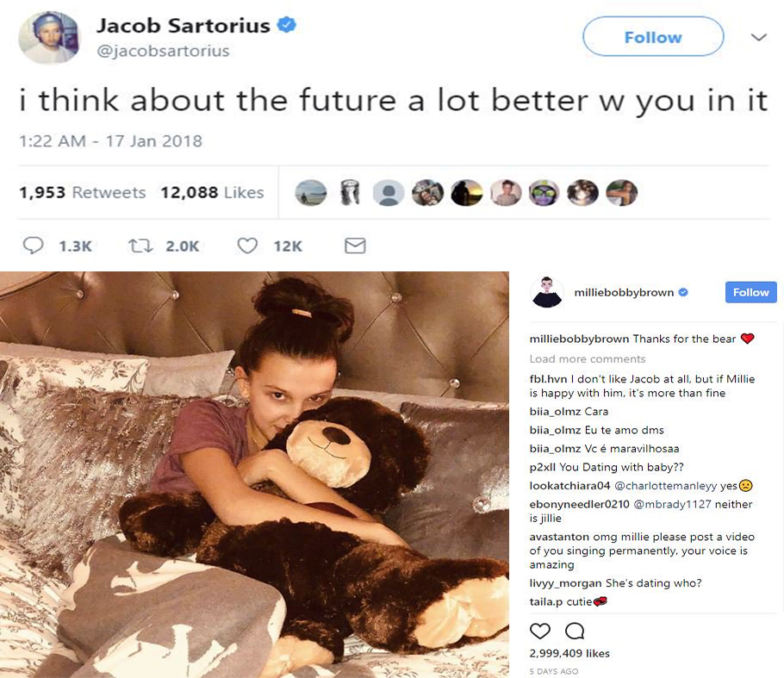View the 1,953 Retweets list
Image resolution: width=784 pixels, height=678 pixels.
83,192
